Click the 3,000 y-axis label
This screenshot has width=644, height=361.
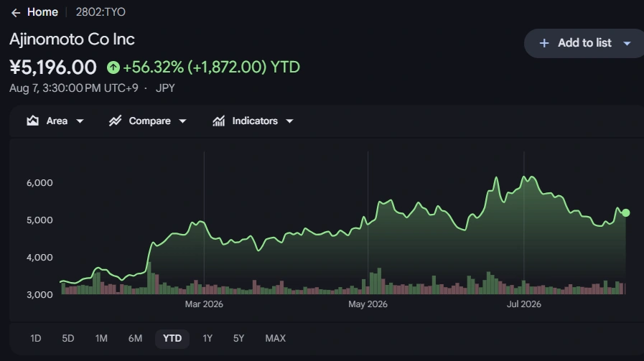pos(39,295)
